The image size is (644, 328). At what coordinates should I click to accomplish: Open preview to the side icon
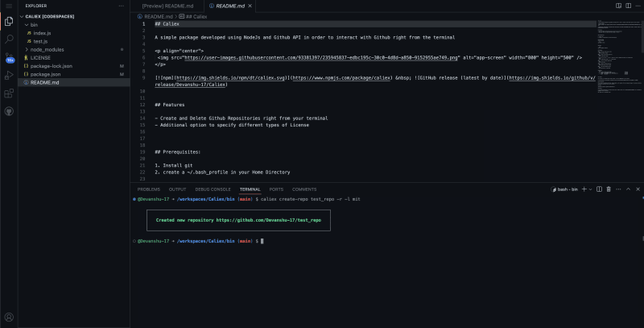pyautogui.click(x=618, y=6)
